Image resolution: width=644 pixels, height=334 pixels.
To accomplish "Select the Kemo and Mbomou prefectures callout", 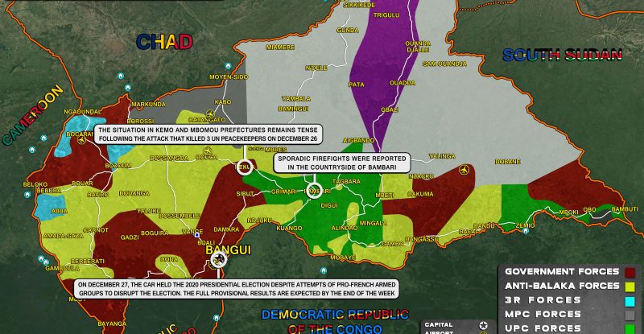I will click(208, 134).
